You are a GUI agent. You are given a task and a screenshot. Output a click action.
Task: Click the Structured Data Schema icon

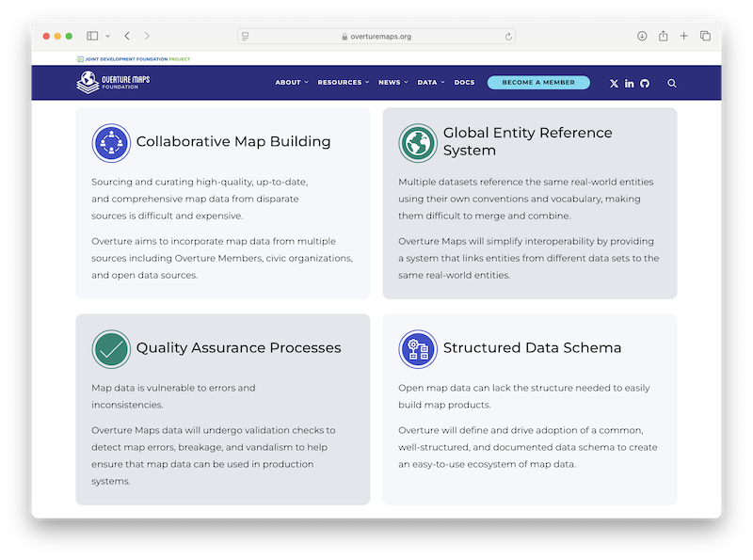(418, 349)
